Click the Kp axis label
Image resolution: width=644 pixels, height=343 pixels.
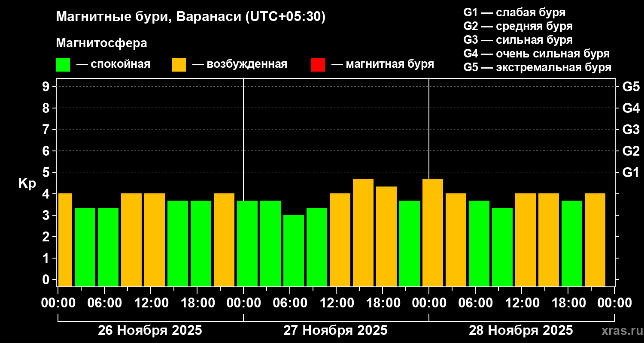[27, 183]
